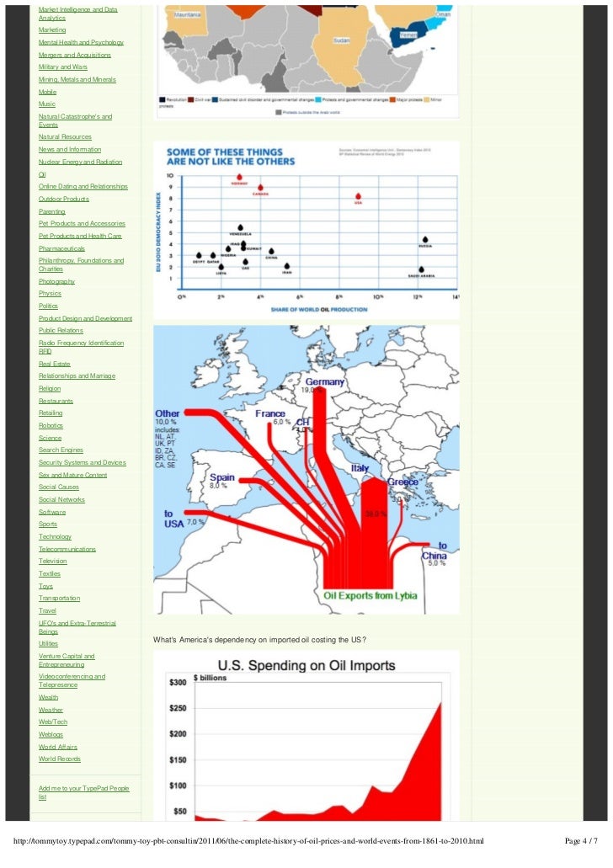The image size is (613, 868).
Task: Open Product Design and Development link
Action: point(85,319)
